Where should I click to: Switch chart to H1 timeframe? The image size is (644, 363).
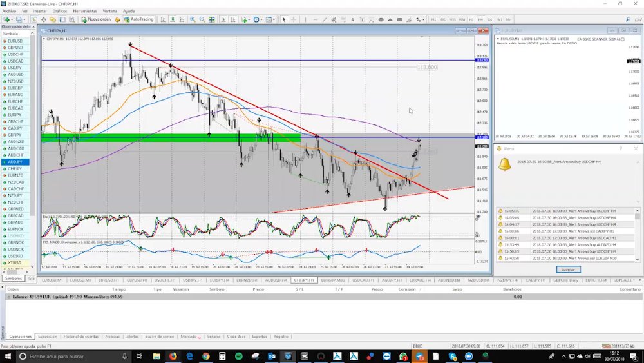471,19
